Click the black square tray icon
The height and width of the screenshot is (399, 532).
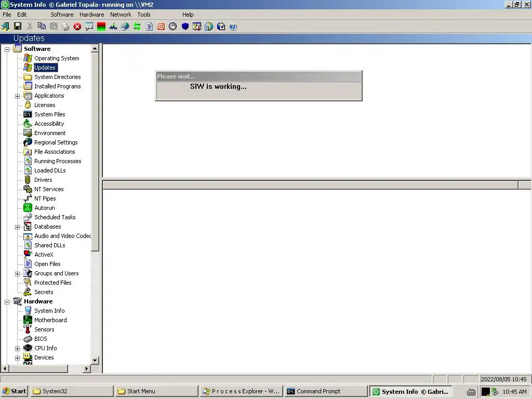pos(486,392)
